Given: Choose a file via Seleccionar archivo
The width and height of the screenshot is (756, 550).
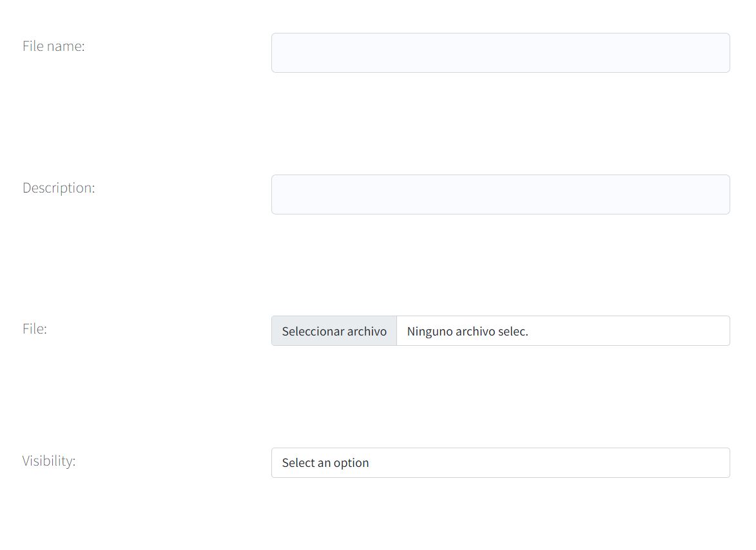Looking at the screenshot, I should 334,331.
